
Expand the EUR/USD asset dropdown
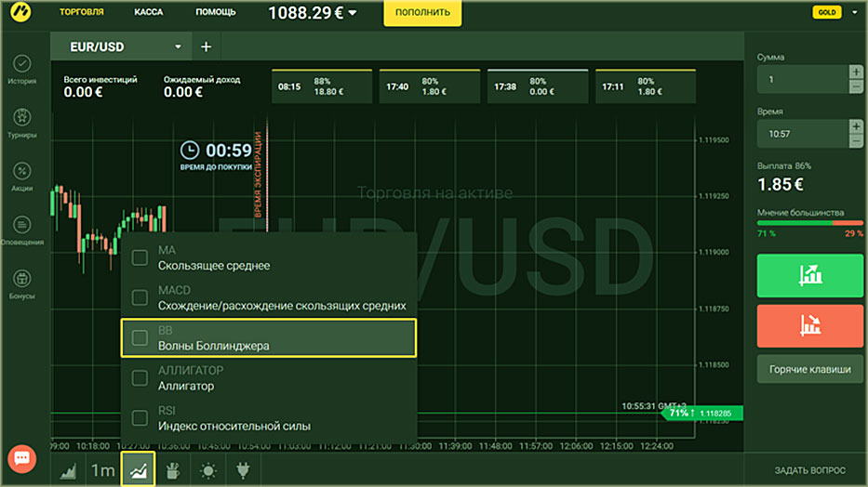click(178, 46)
